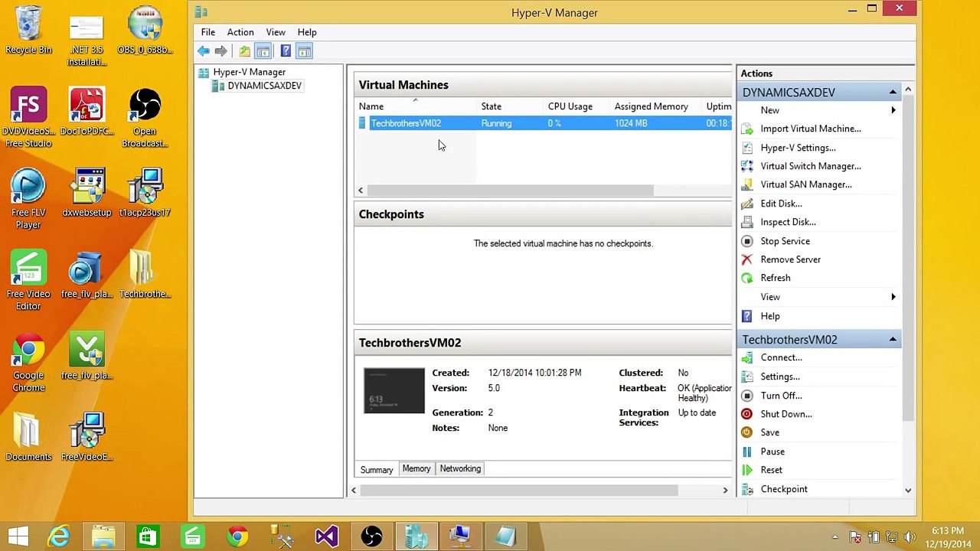Click Actions pane scroll down arrow
The height and width of the screenshot is (551, 980).
908,491
